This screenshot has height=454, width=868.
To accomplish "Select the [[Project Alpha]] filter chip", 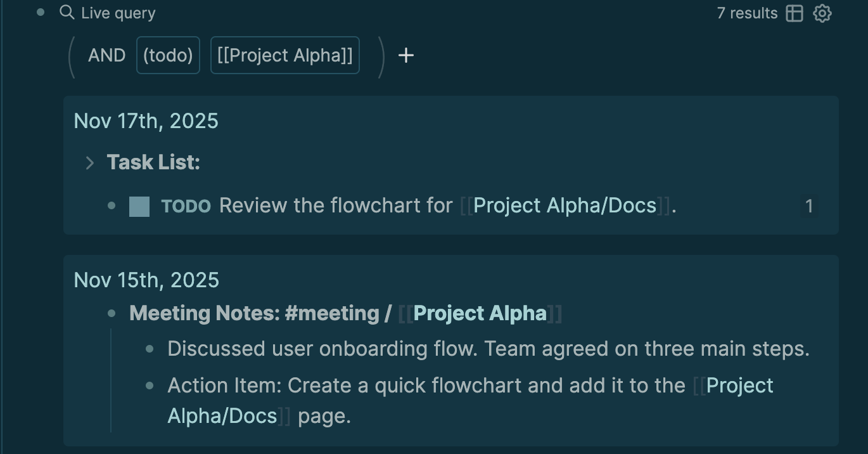I will click(284, 56).
